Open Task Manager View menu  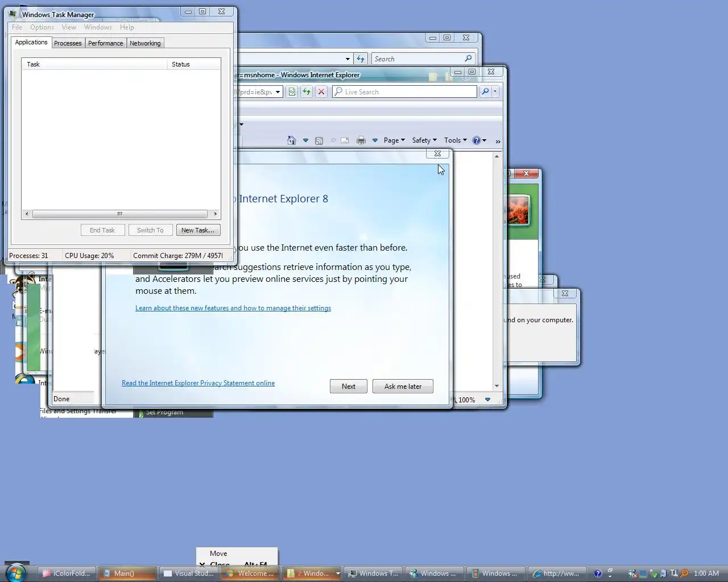point(69,27)
